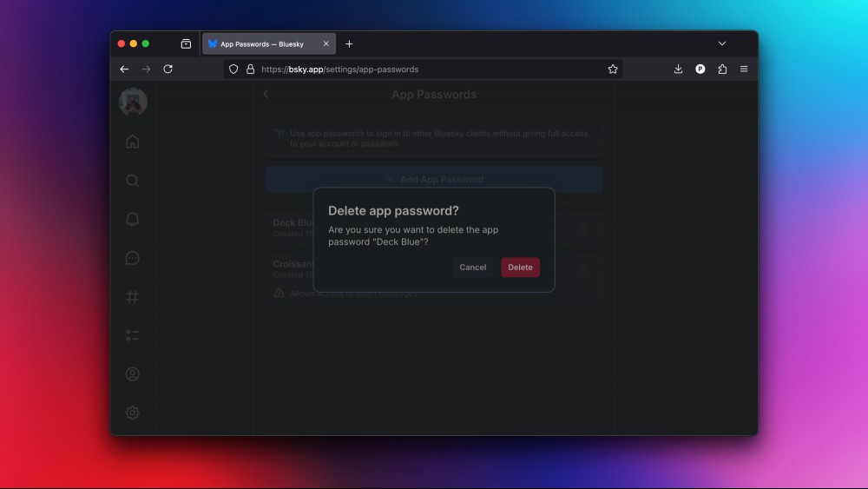
Task: Open the browser hamburger menu
Action: point(744,69)
